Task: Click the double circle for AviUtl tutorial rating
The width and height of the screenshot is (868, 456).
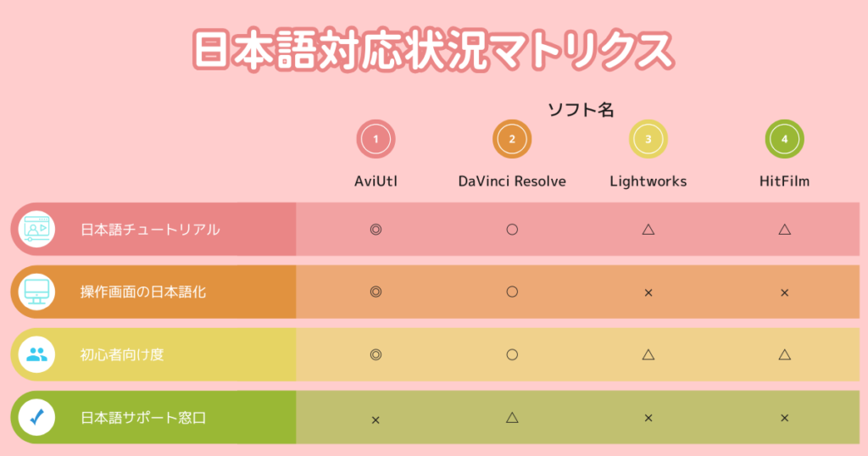Action: pos(376,229)
